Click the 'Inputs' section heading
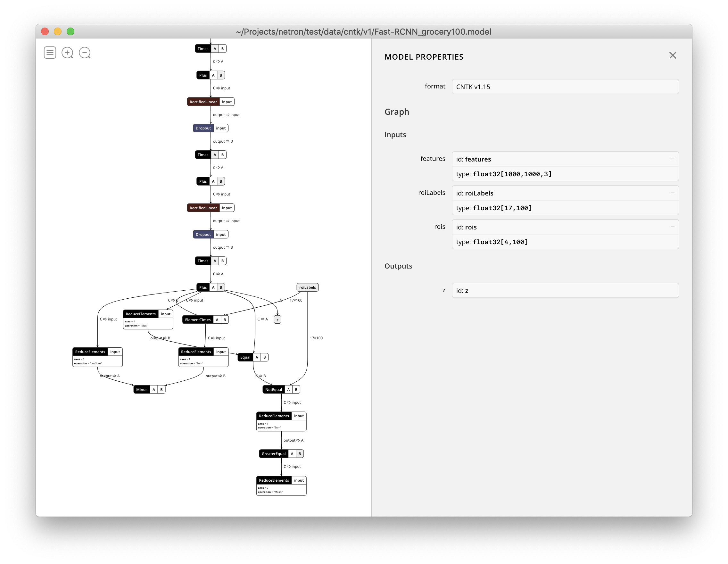Viewport: 728px width, 564px height. pos(395,135)
